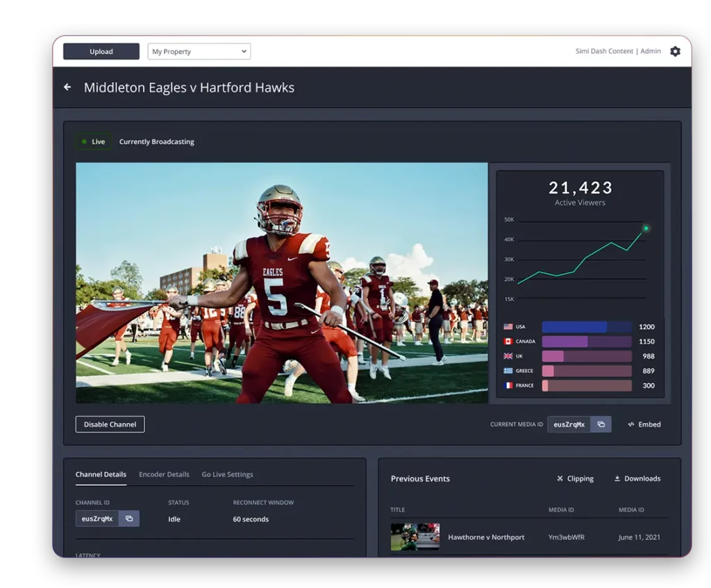Switch to the Channel Details tab
Image resolution: width=711 pixels, height=588 pixels.
tap(101, 474)
